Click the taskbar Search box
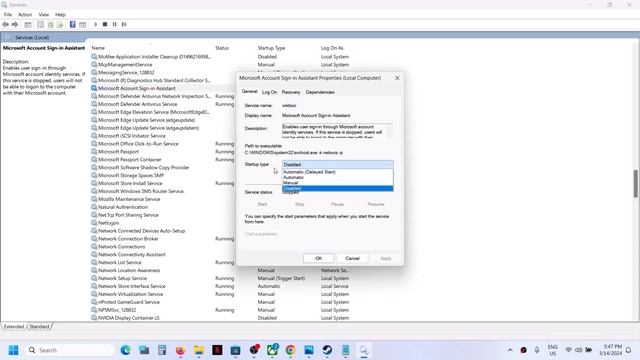This screenshot has height=360, width=640. pyautogui.click(x=71, y=350)
